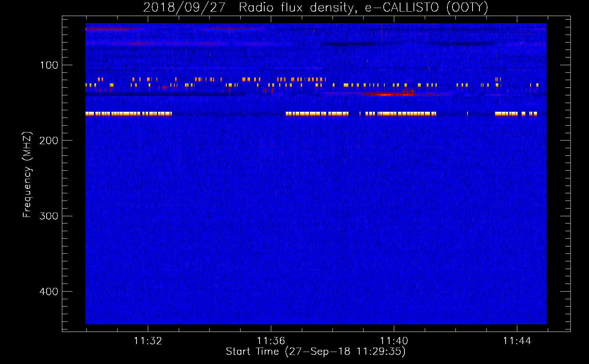
Task: Select the "Frequency (MHZ)" axis label
Action: 27,175
